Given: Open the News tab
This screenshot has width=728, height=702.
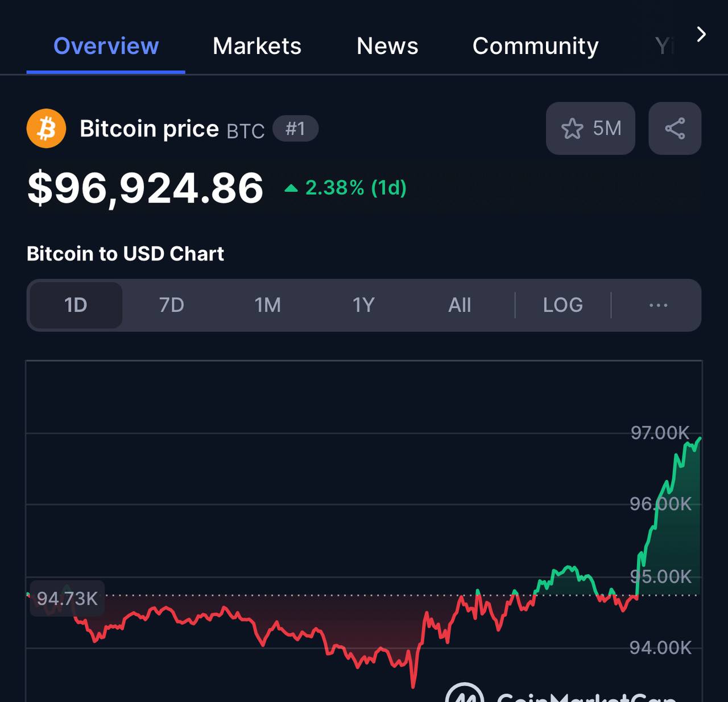Looking at the screenshot, I should point(387,46).
